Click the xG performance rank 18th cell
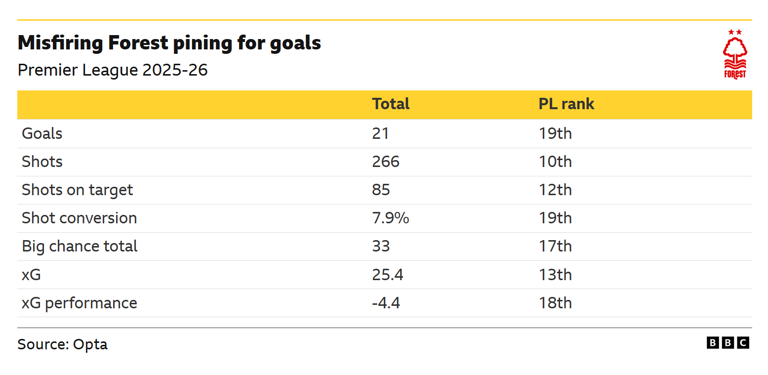This screenshot has height=375, width=768. click(x=555, y=303)
